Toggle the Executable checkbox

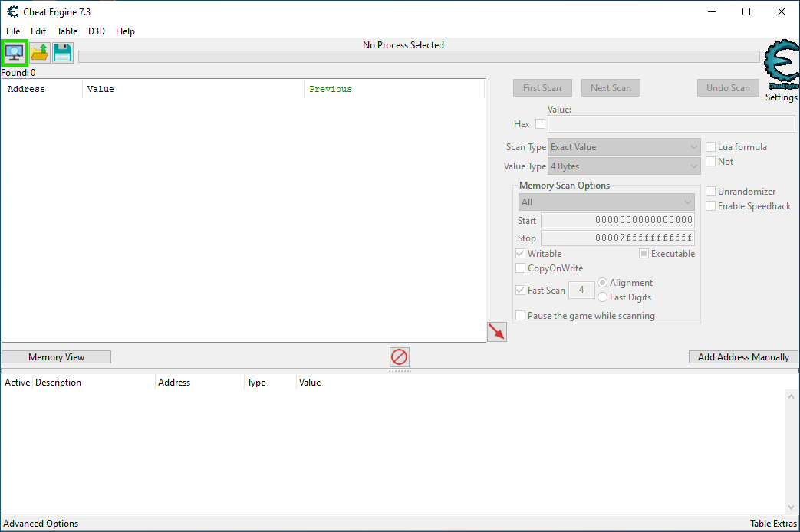tap(644, 254)
